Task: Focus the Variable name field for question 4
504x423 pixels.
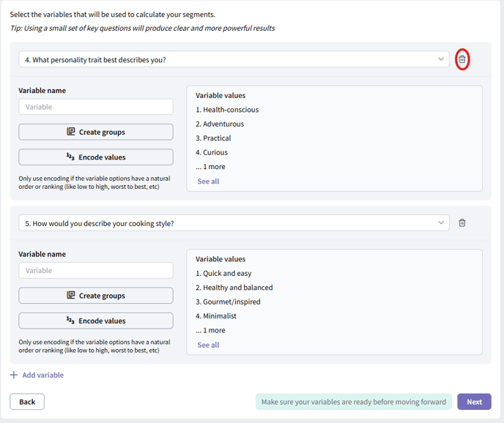Action: 96,107
